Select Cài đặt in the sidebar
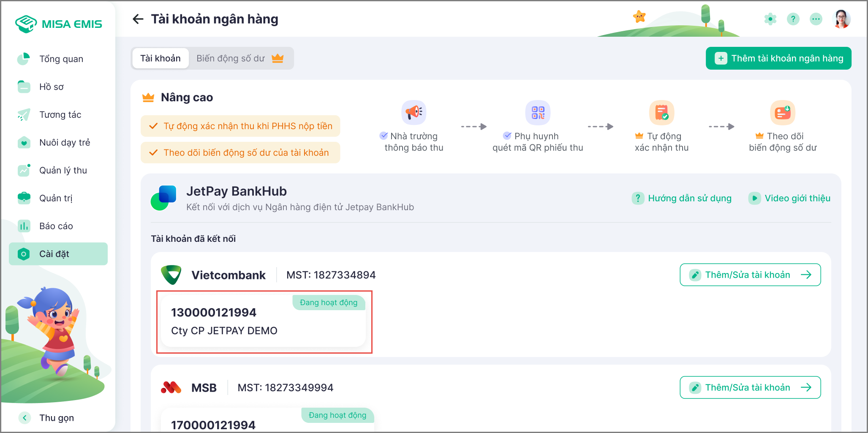 tap(58, 254)
